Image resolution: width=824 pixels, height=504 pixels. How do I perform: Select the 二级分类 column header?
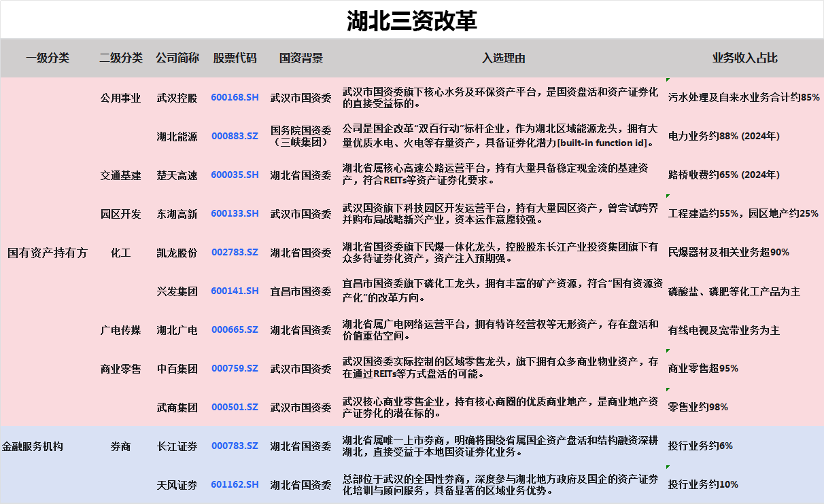point(121,58)
